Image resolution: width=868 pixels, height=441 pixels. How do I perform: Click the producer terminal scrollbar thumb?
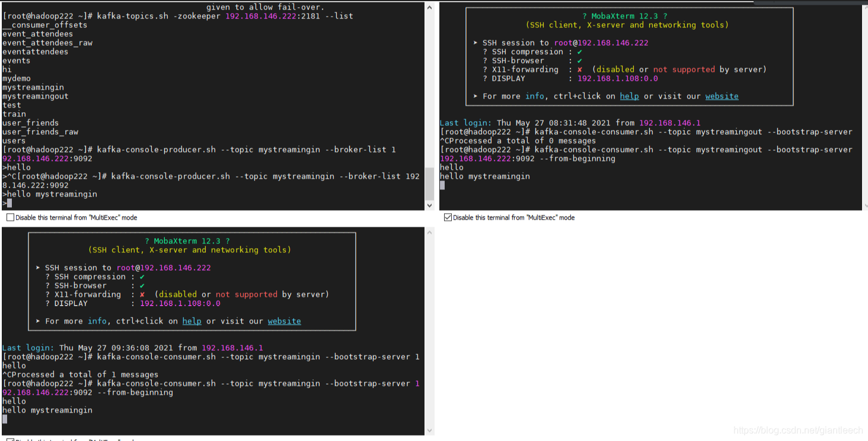(x=429, y=185)
